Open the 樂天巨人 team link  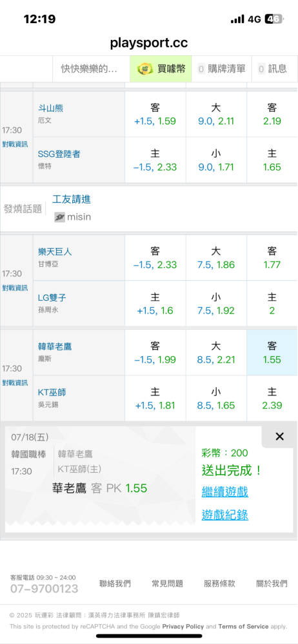pyautogui.click(x=55, y=251)
